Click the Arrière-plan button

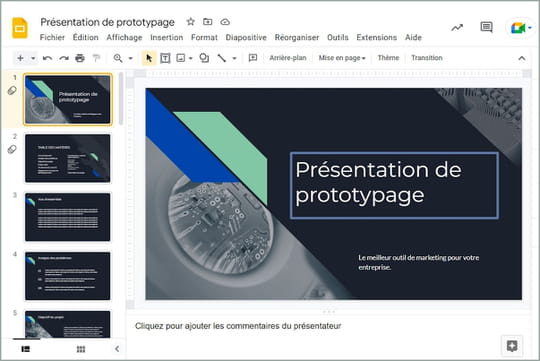(288, 58)
